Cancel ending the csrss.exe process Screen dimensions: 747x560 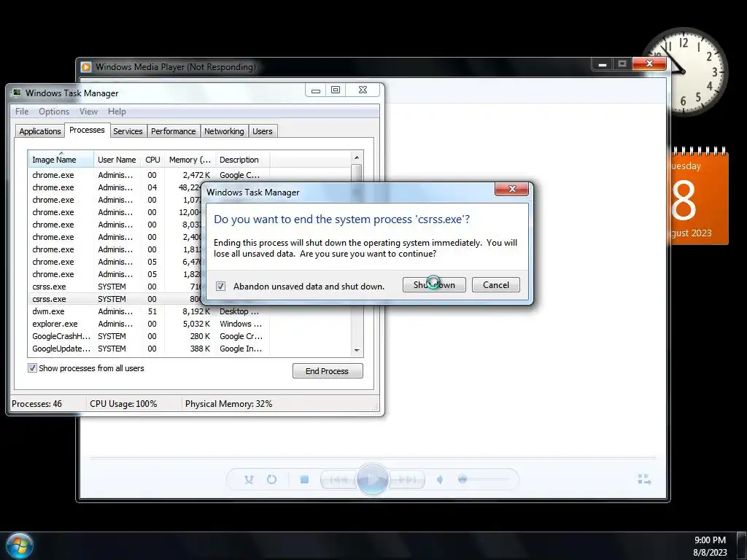click(495, 285)
